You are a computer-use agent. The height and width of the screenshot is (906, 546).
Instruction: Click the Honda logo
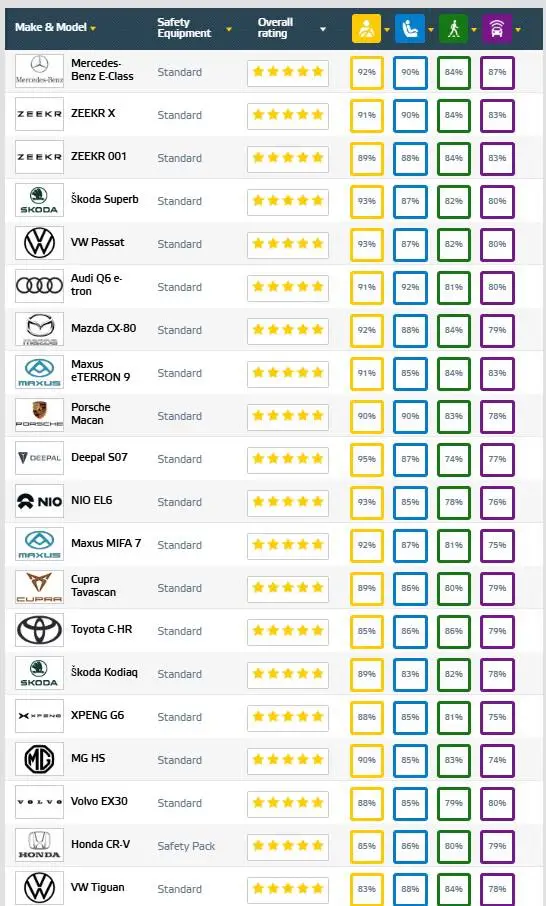(x=39, y=845)
